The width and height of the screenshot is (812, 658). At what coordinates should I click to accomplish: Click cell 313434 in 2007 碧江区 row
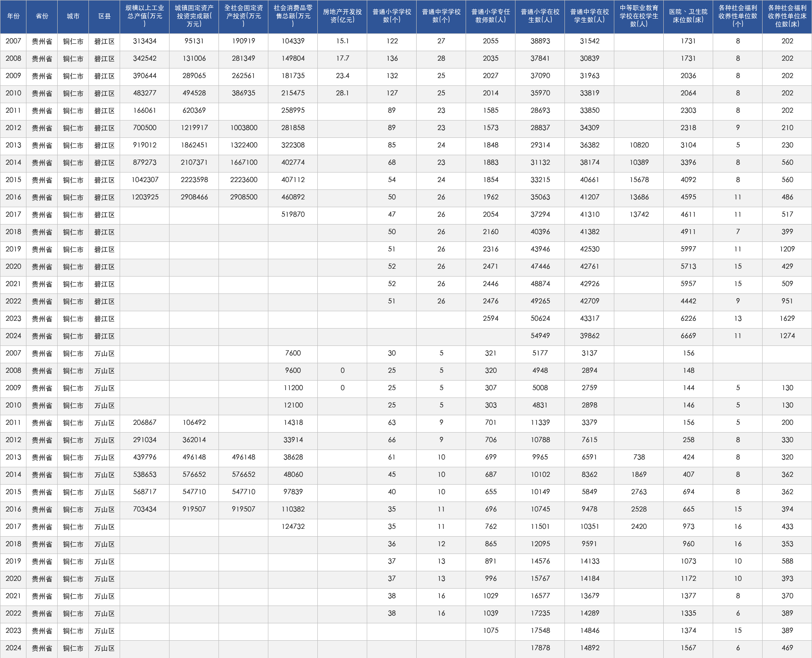point(145,42)
